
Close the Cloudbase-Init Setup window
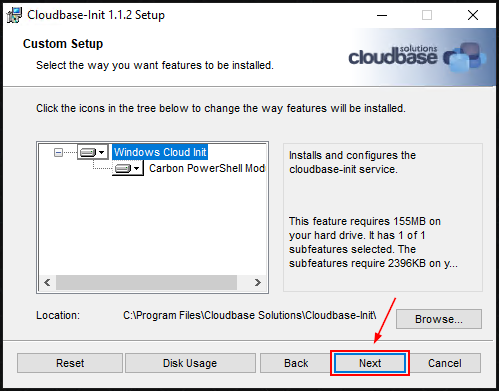click(473, 15)
